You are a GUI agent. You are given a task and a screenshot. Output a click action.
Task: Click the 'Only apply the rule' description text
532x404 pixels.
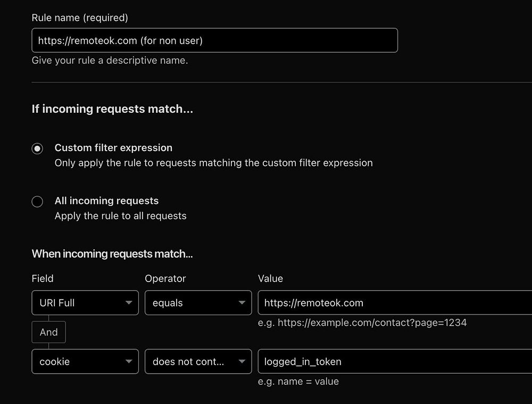pos(213,163)
